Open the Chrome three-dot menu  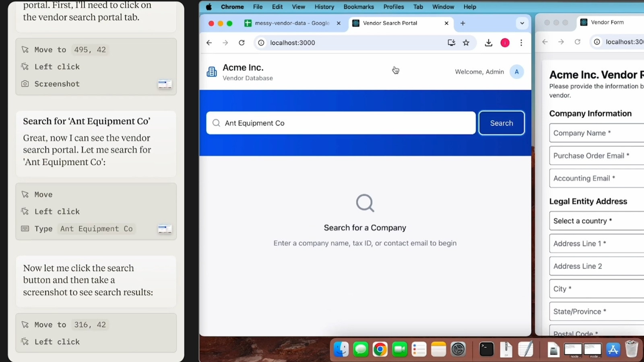[521, 43]
